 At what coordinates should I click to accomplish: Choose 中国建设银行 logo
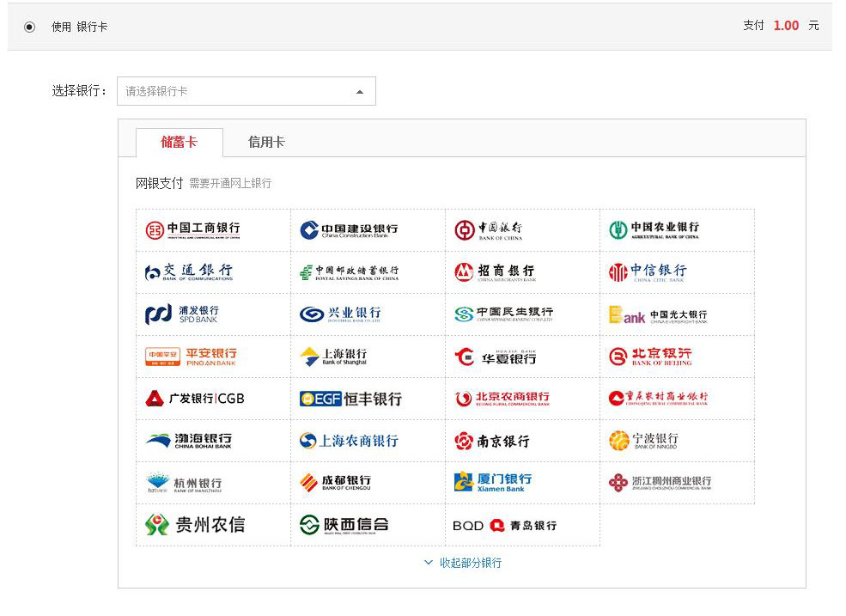click(x=349, y=229)
